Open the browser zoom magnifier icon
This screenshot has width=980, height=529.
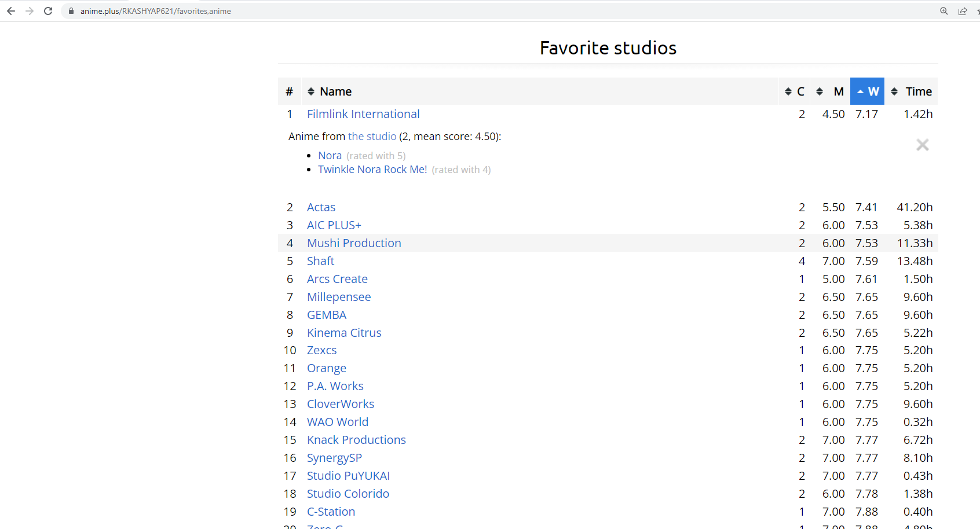[944, 11]
